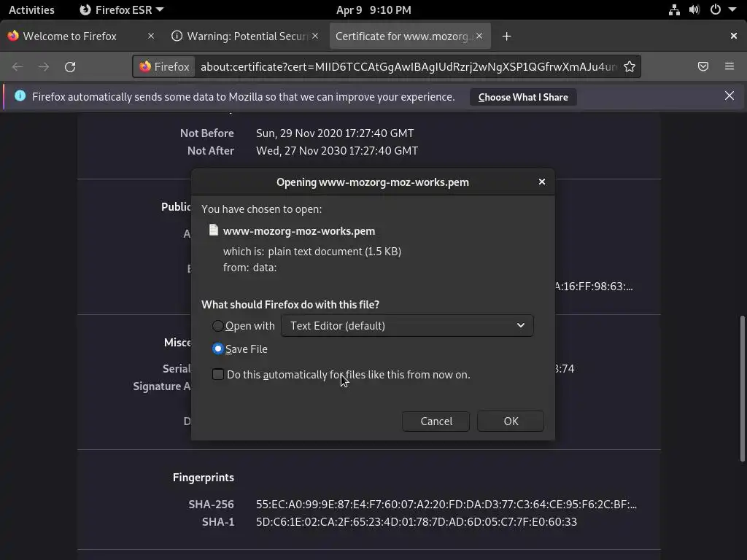
Task: Open the power system menu icon
Action: click(x=716, y=9)
